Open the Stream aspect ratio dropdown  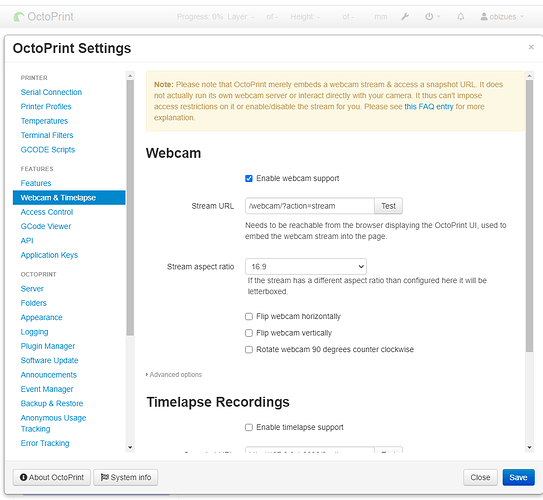coord(306,267)
